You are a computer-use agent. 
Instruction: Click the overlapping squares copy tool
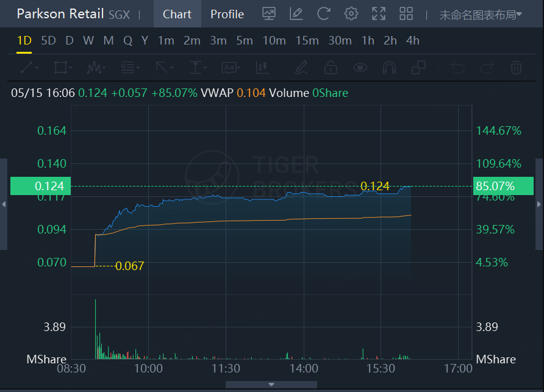click(x=418, y=68)
